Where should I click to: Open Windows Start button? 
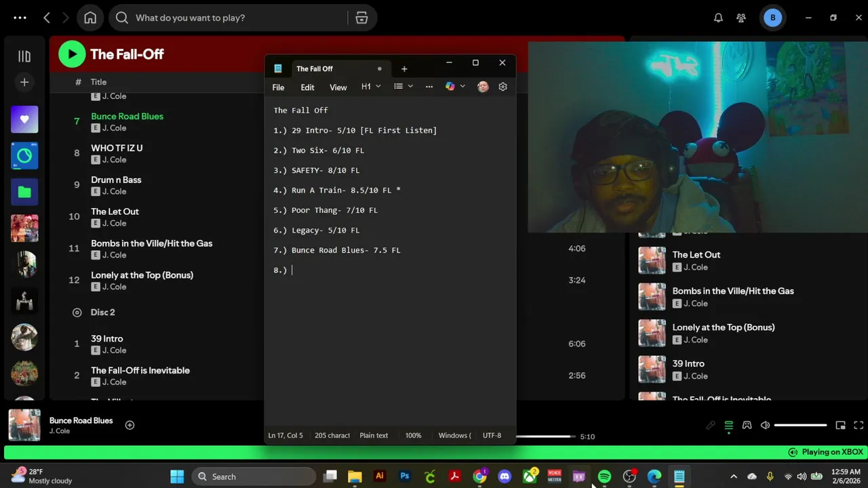pos(177,476)
